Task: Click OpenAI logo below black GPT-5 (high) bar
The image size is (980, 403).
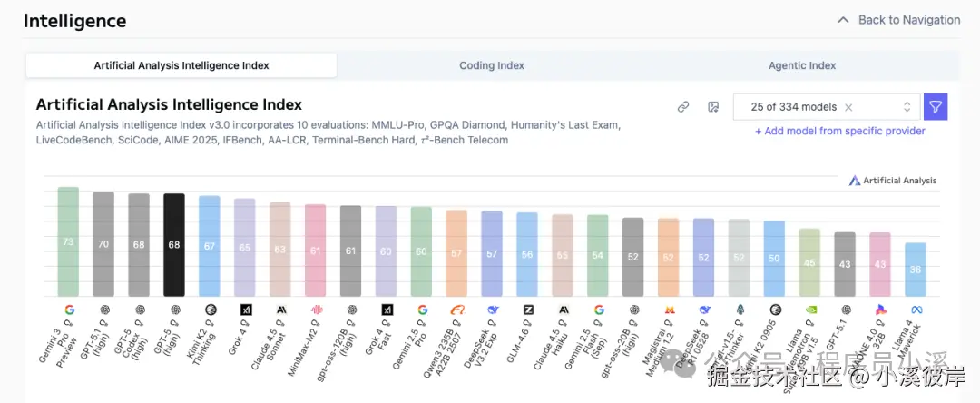Action: (x=174, y=310)
